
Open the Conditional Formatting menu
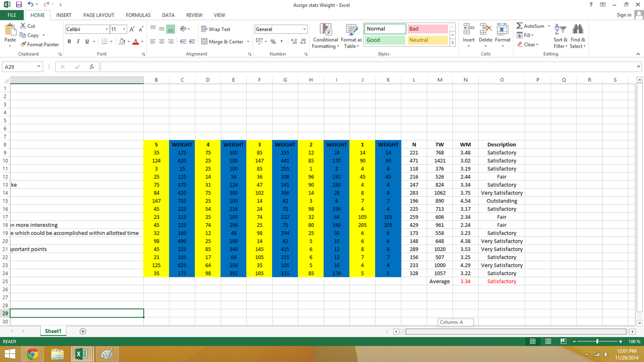click(x=325, y=35)
